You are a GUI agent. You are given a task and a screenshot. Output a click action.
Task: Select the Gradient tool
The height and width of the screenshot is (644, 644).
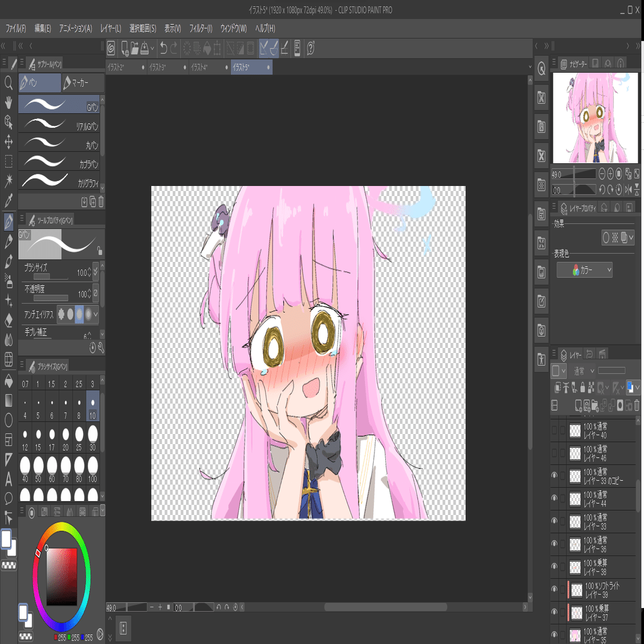(x=8, y=400)
